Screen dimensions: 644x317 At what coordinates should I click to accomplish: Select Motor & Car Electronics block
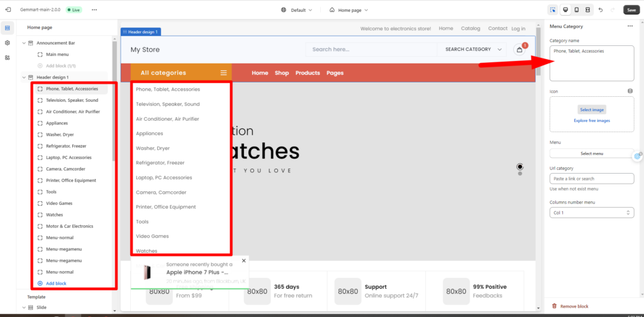pos(69,226)
